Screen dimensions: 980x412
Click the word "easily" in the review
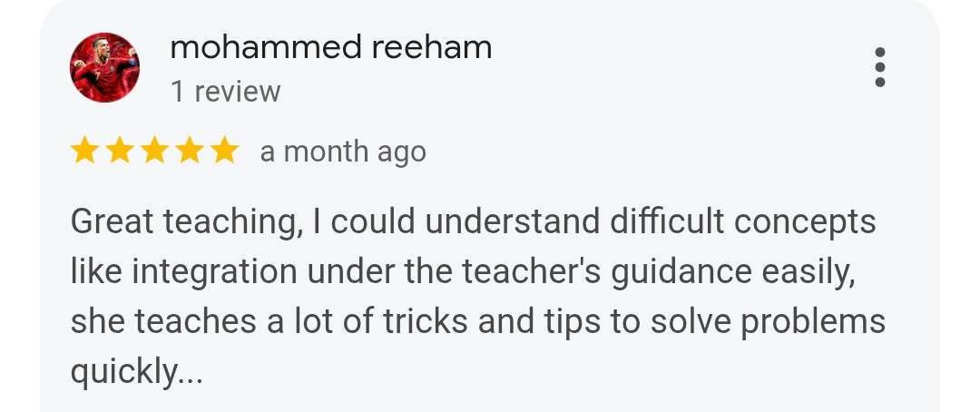click(808, 272)
